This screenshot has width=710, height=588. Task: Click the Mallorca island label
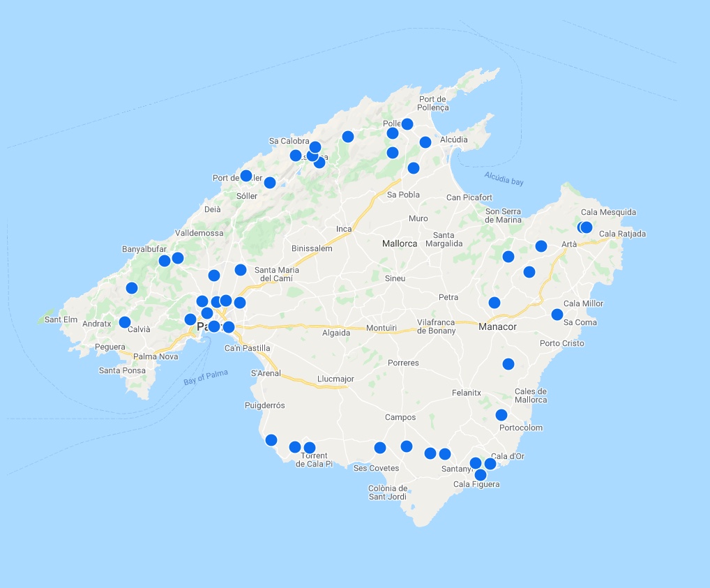(x=400, y=243)
